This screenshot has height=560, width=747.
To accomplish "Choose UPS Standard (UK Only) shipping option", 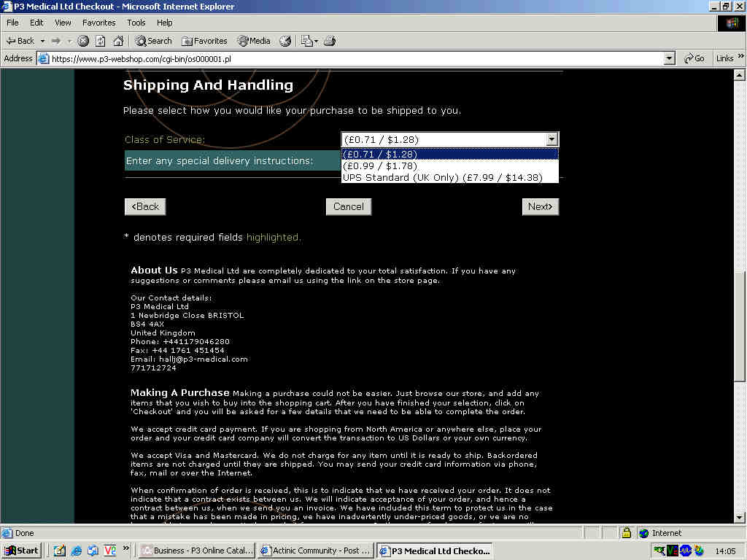I will (442, 177).
